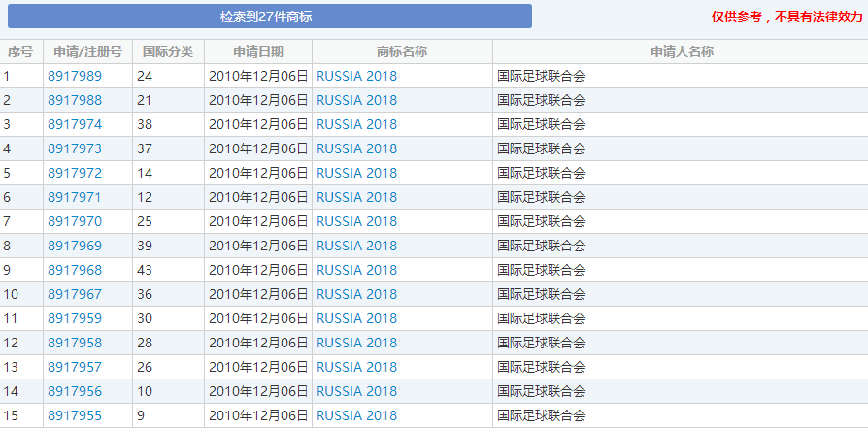Open RUSSIA 2018 trademark in row 9
This screenshot has height=428, width=868.
(x=357, y=270)
